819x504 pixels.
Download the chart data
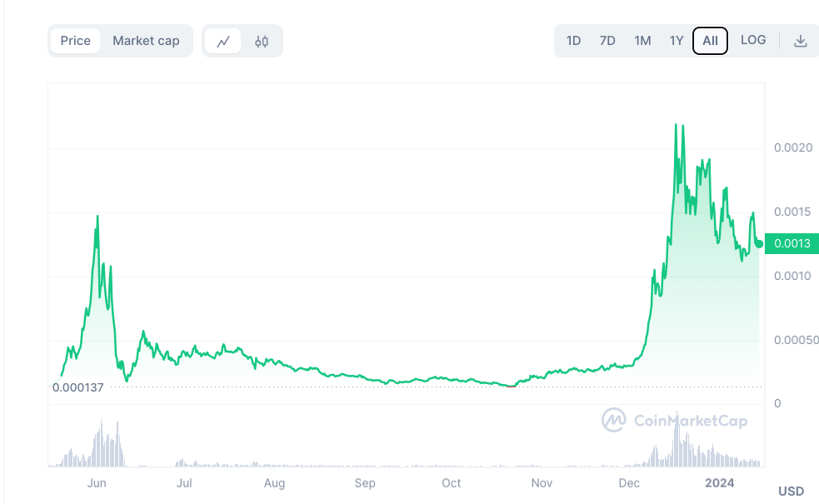tap(800, 41)
